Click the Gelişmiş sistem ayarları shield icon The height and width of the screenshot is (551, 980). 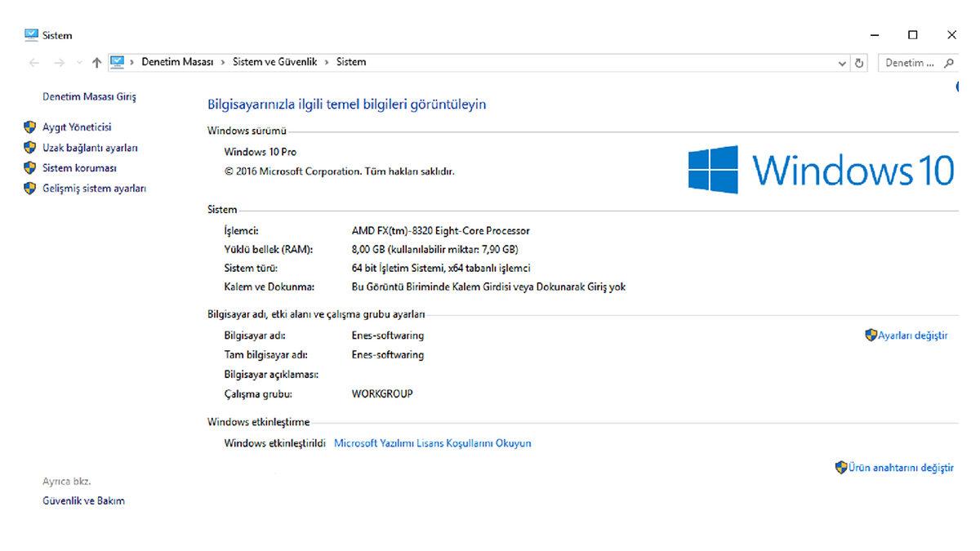[29, 188]
